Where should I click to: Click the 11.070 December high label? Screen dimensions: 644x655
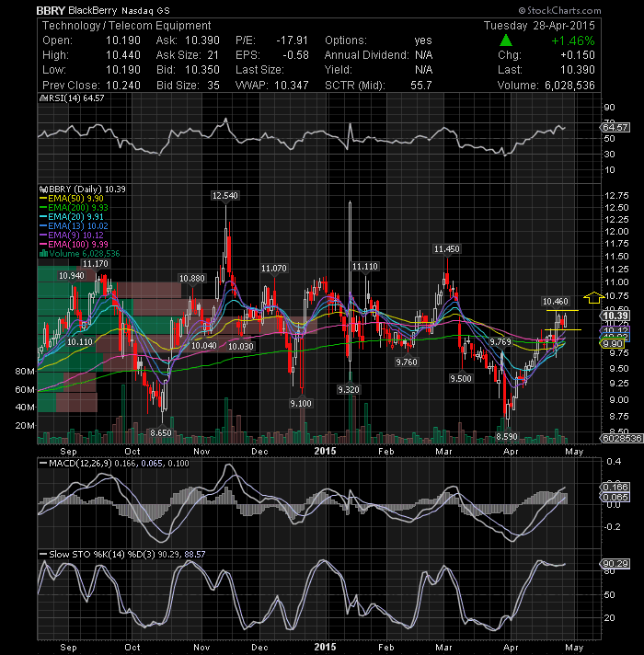pos(274,269)
